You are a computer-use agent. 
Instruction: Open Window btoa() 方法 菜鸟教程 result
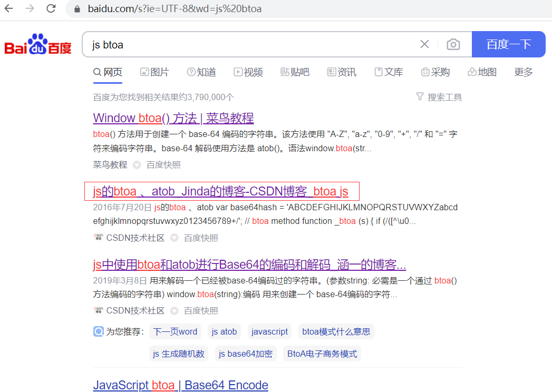tap(173, 118)
